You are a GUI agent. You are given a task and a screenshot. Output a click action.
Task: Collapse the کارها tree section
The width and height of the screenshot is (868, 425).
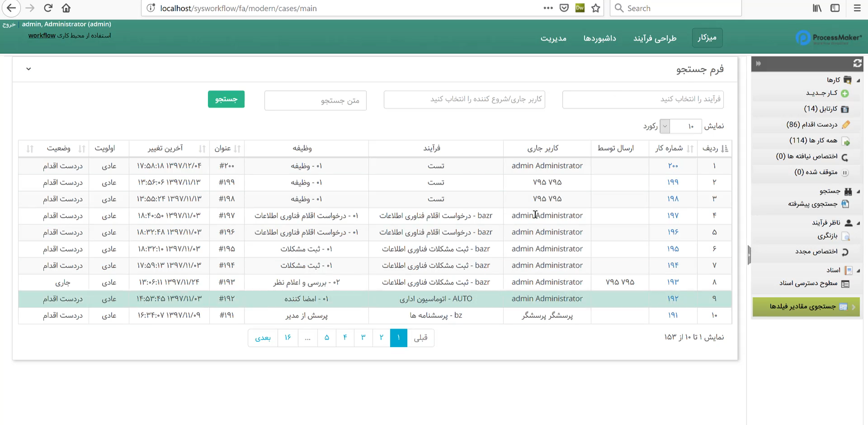[x=858, y=80]
